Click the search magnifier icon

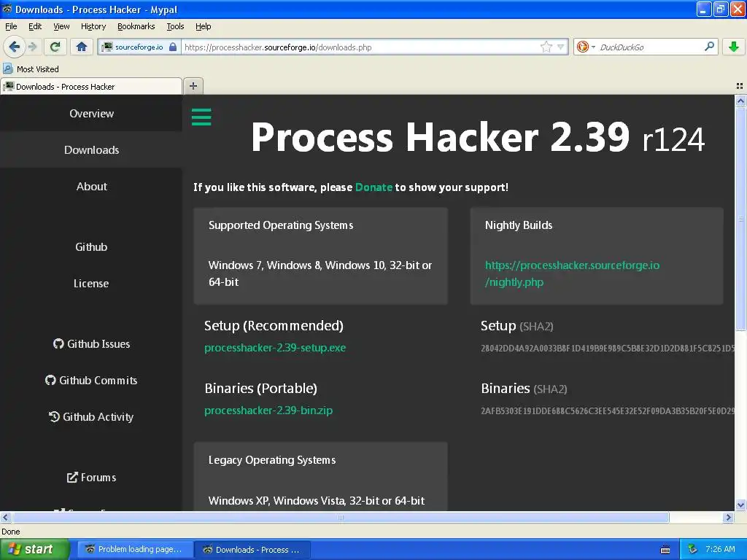point(709,46)
